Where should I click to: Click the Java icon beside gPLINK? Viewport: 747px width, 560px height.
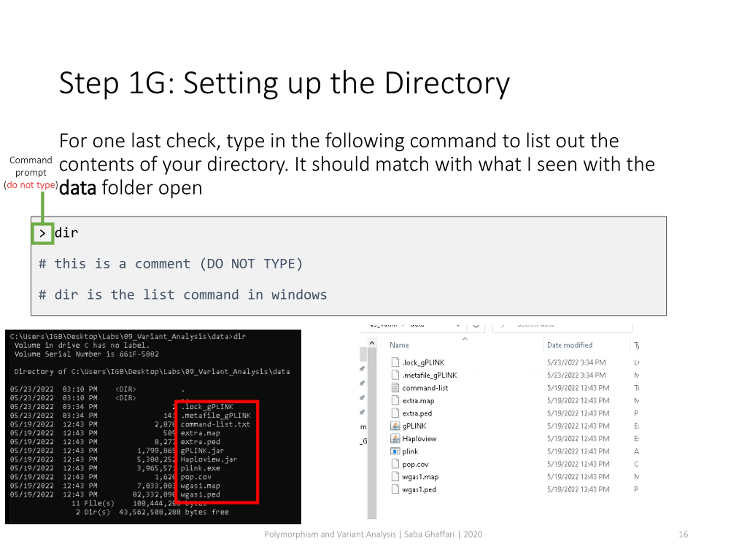[395, 426]
